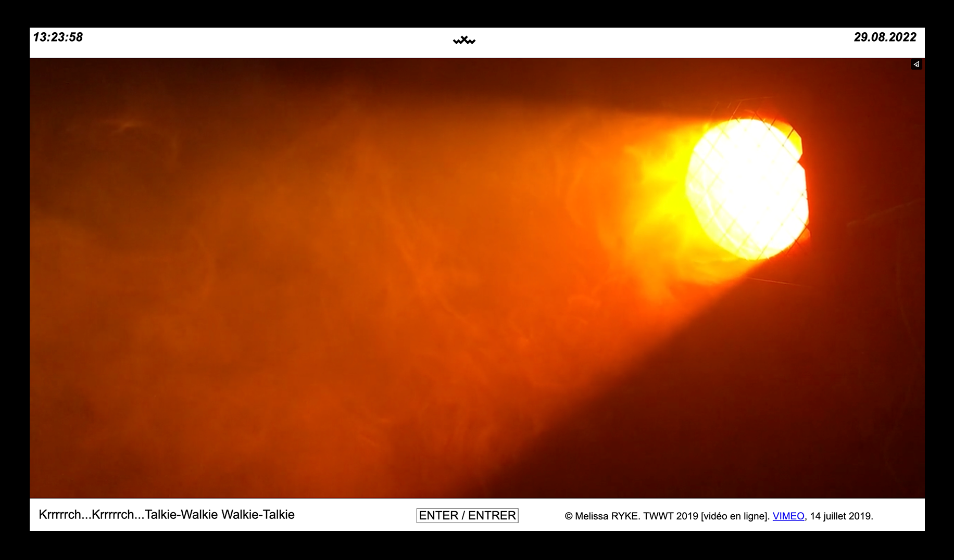
Task: Click the Melissa RYKE credit text
Action: [x=719, y=516]
